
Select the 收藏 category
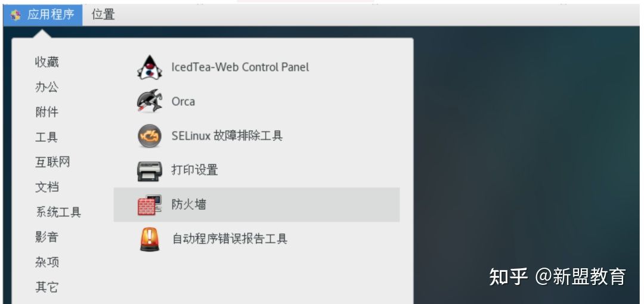[47, 62]
